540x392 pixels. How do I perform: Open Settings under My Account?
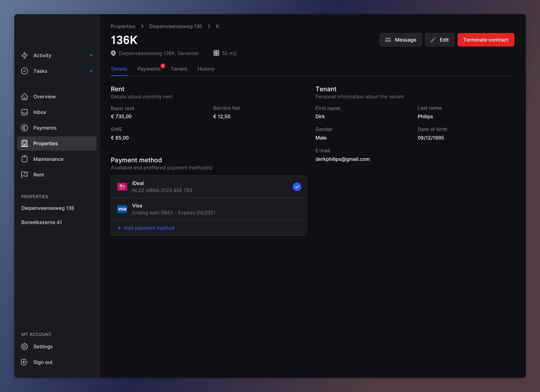click(57, 347)
